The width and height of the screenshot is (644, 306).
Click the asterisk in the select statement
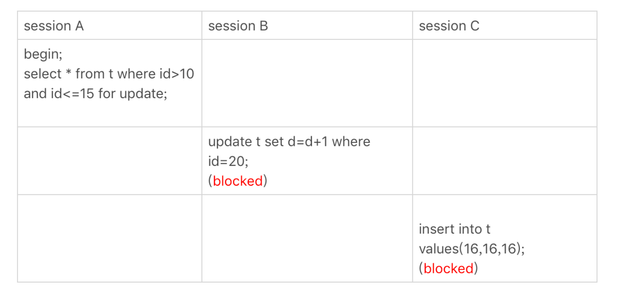pyautogui.click(x=69, y=73)
